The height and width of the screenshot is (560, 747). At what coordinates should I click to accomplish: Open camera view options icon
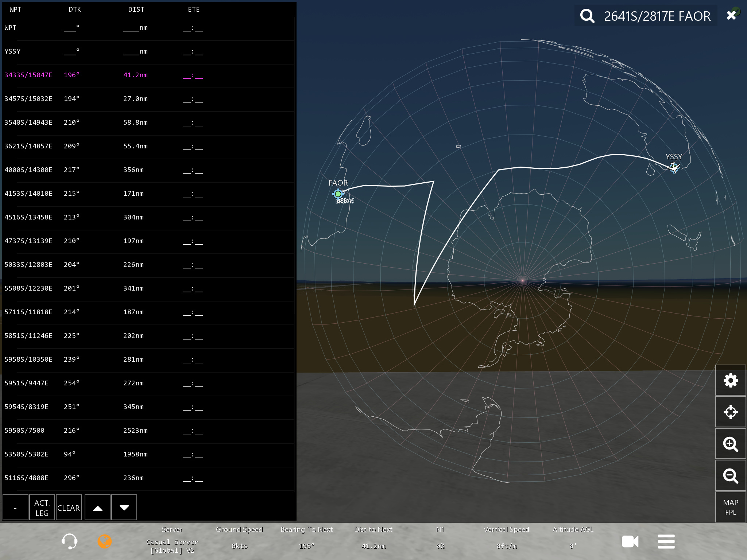[630, 541]
